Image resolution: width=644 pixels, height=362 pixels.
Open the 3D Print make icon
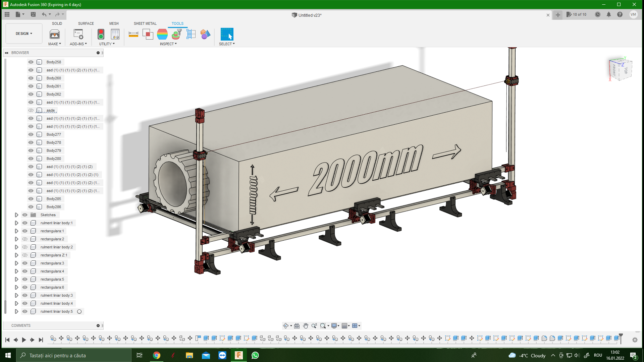pyautogui.click(x=55, y=34)
